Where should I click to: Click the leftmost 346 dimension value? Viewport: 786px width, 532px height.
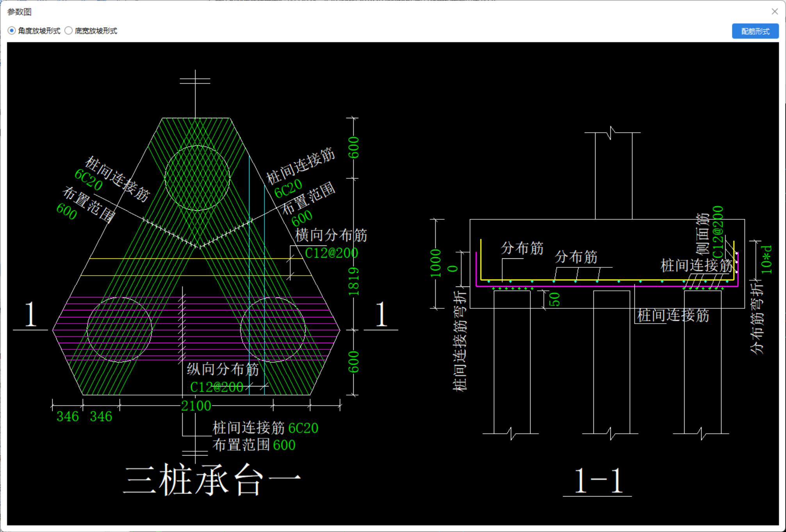pos(68,416)
